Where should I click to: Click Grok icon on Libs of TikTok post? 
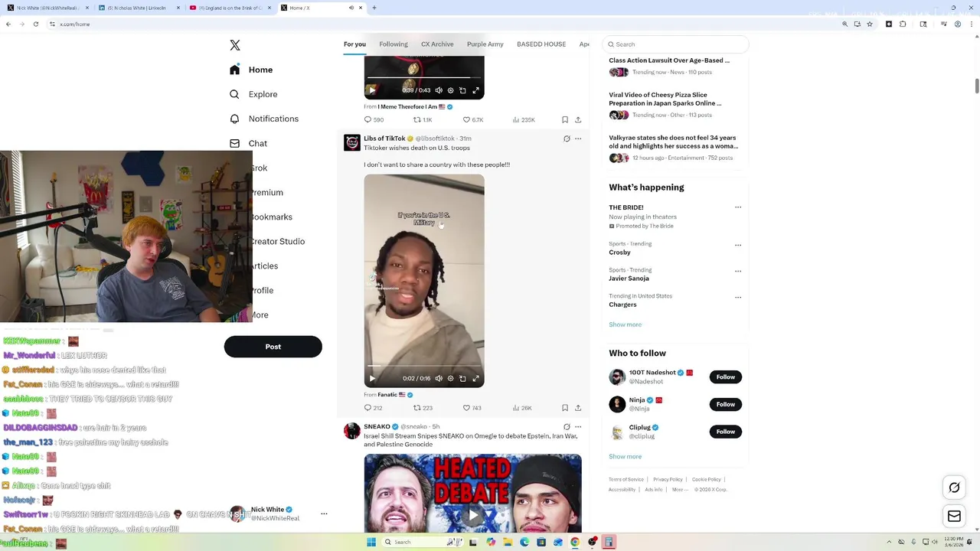pos(567,139)
